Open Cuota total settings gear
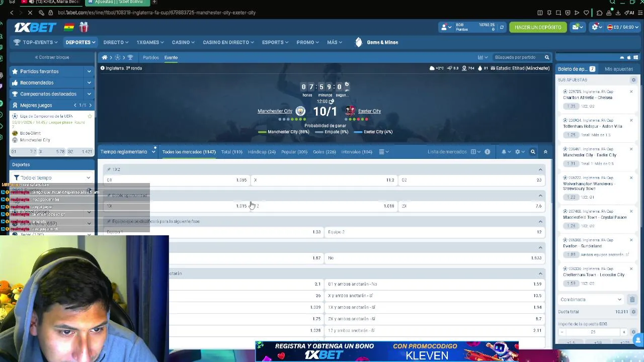Screen dimensions: 644x362 pos(633,312)
